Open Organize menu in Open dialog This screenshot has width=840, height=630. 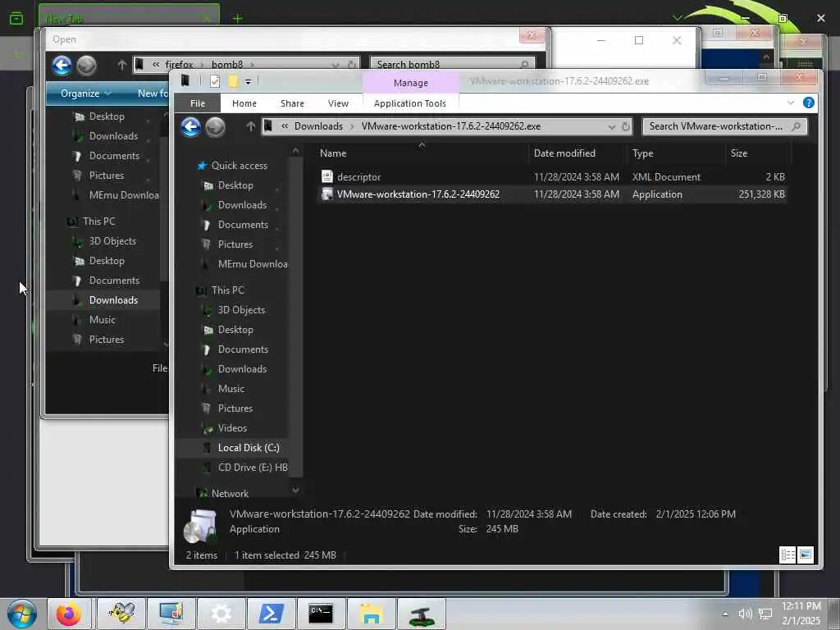click(85, 94)
